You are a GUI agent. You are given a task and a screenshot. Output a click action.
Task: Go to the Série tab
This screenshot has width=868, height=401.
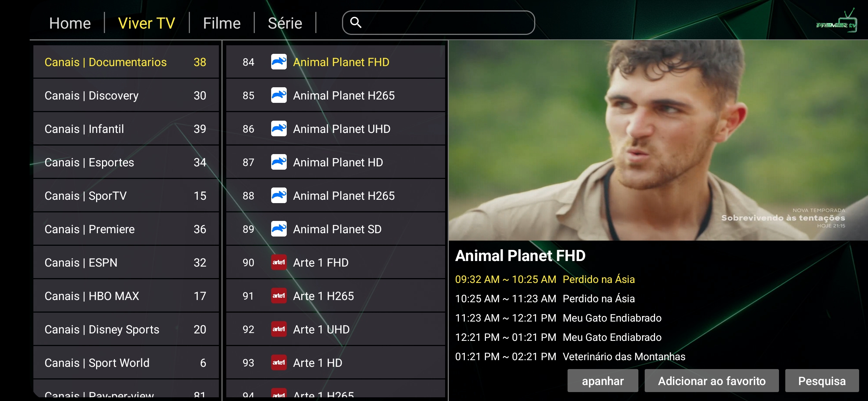click(285, 23)
